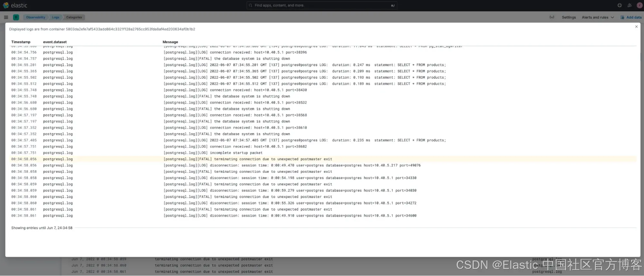Expand the Alerts and rules dropdown
Image resolution: width=644 pixels, height=276 pixels.
click(598, 17)
